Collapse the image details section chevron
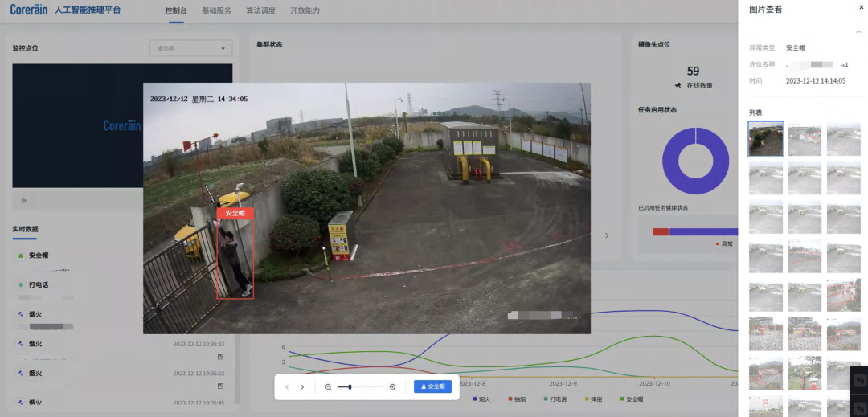Viewport: 868px width, 417px height. coord(858,32)
